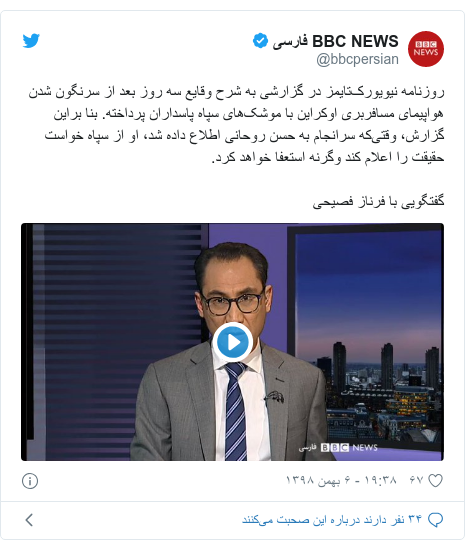
Task: Open the @bbcpersian handle link
Action: [358, 59]
